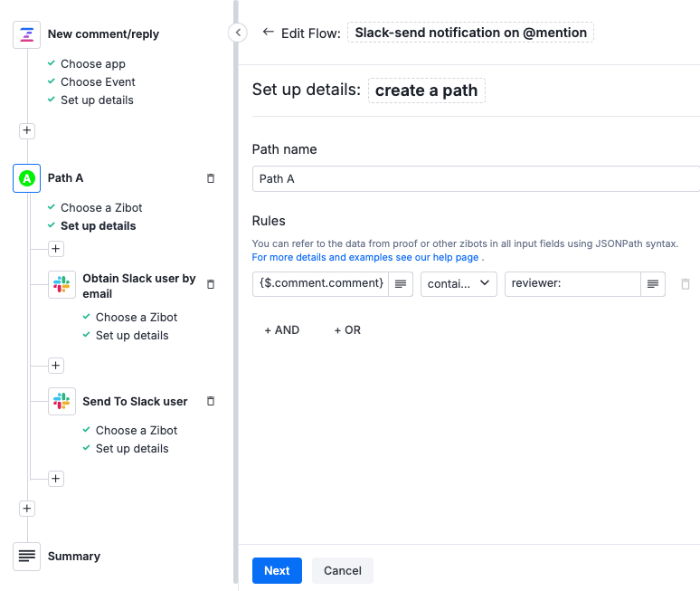The image size is (700, 591).
Task: Click the Slack icon for Obtain Slack user by email
Action: pyautogui.click(x=61, y=284)
